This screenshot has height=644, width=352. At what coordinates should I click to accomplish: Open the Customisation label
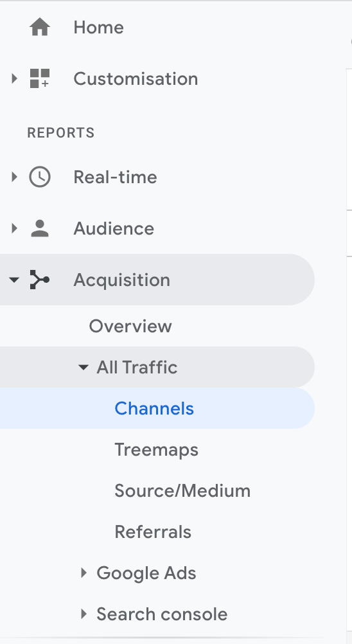136,79
